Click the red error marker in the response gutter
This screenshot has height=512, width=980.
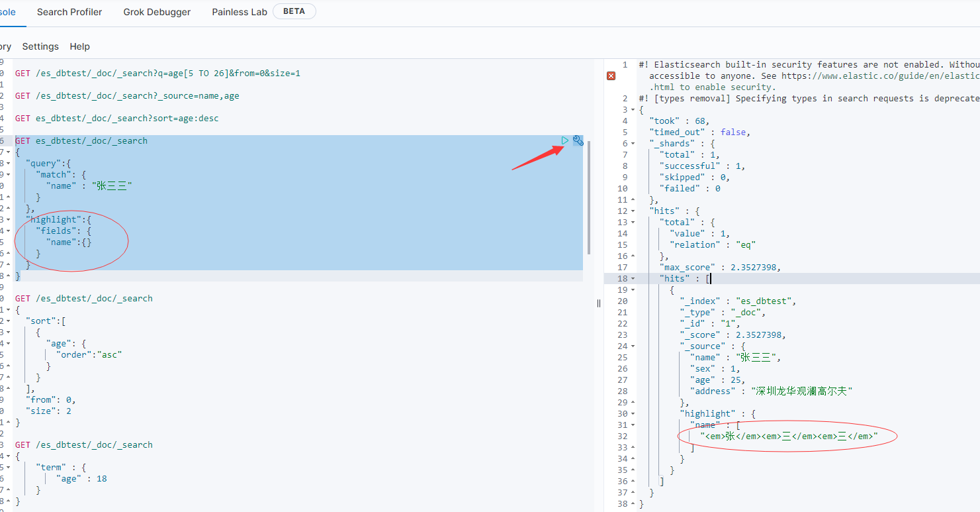click(611, 76)
